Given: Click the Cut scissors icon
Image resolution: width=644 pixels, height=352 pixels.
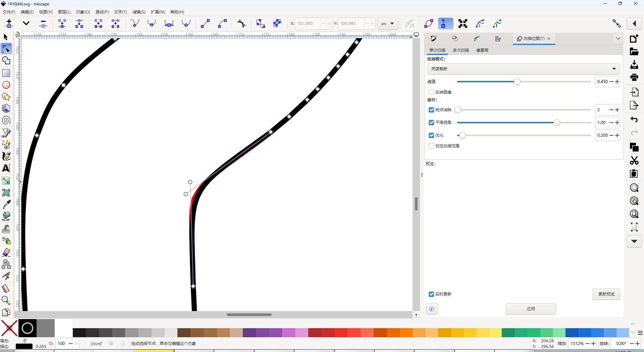Looking at the screenshot, I should (x=634, y=161).
